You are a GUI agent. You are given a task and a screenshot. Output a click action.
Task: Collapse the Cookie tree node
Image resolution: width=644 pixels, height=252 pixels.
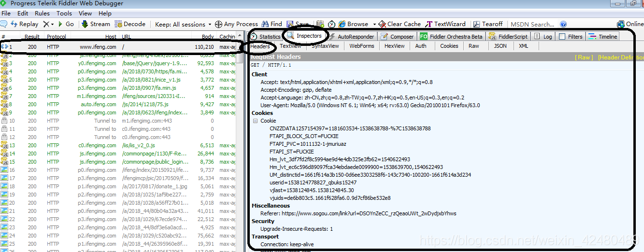[x=255, y=121]
